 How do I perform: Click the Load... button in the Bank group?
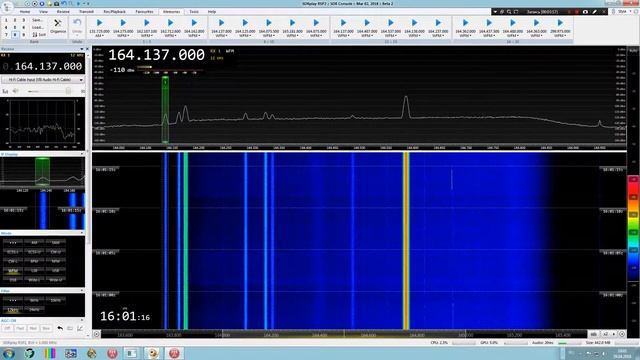click(x=38, y=27)
